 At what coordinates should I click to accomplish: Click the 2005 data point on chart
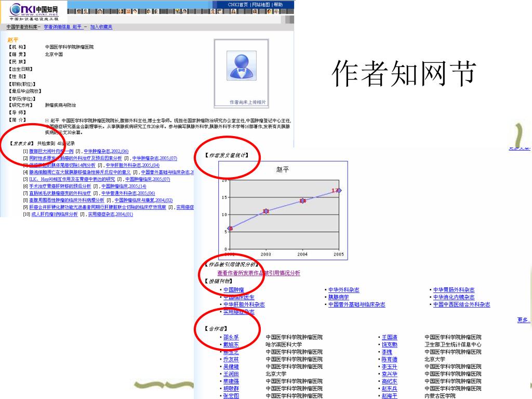[339, 190]
